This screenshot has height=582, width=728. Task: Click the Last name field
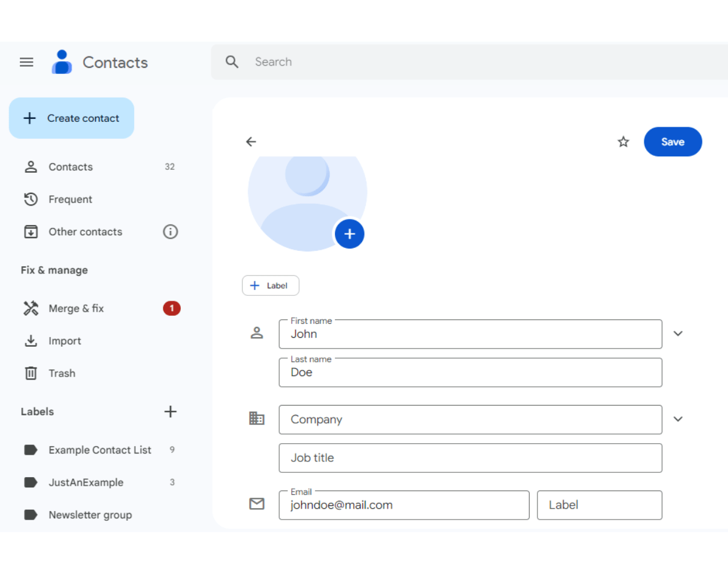click(x=470, y=372)
